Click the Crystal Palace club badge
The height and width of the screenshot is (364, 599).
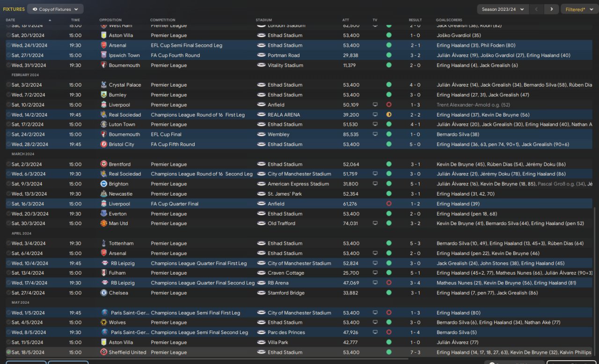104,85
